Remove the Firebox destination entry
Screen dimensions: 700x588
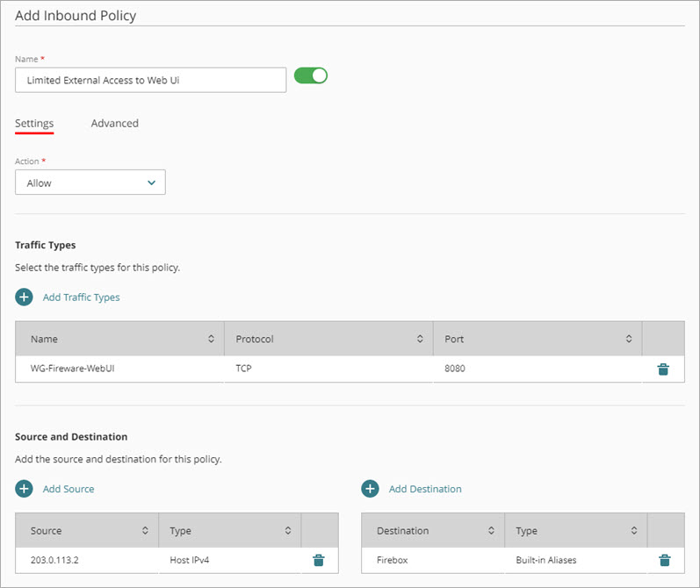pos(665,561)
